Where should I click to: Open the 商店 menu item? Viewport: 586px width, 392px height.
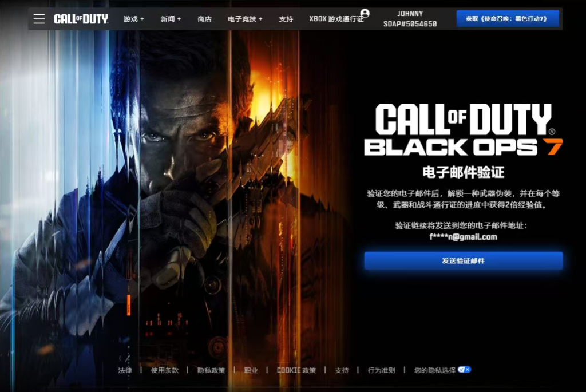click(204, 19)
